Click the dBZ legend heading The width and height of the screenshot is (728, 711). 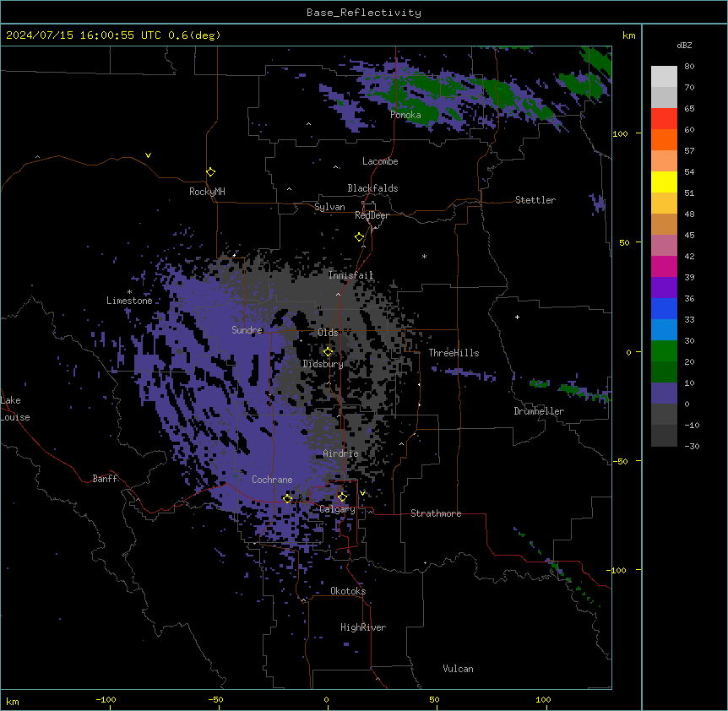tap(684, 45)
